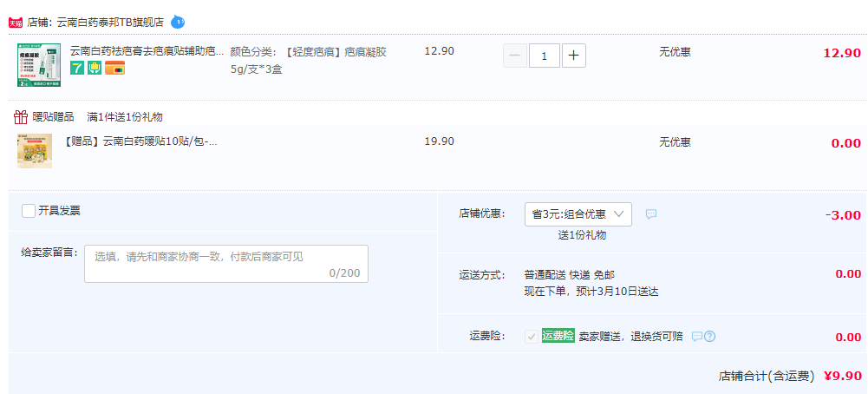Viewport: 868px width, 394px height.
Task: Open the scar gel product thumbnail image
Action: (x=39, y=65)
